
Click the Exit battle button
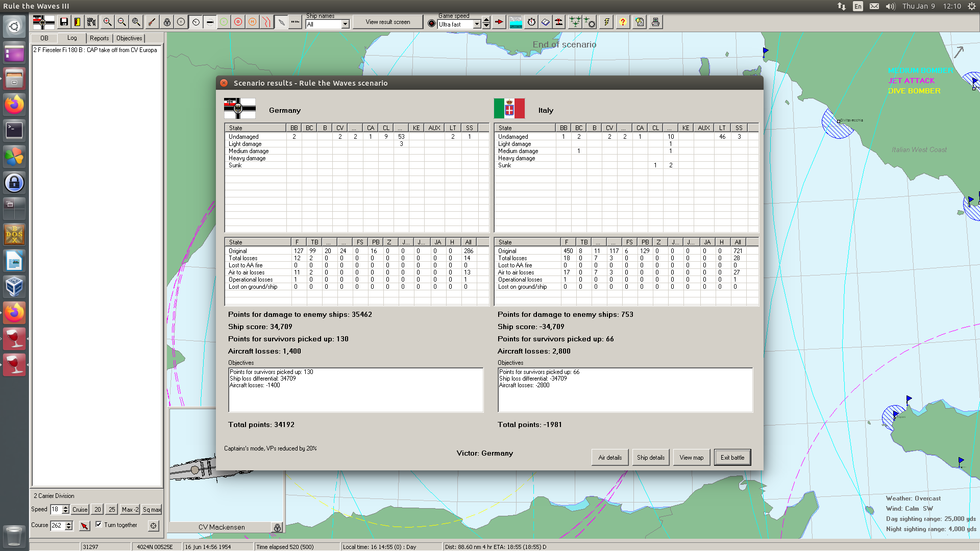tap(732, 458)
